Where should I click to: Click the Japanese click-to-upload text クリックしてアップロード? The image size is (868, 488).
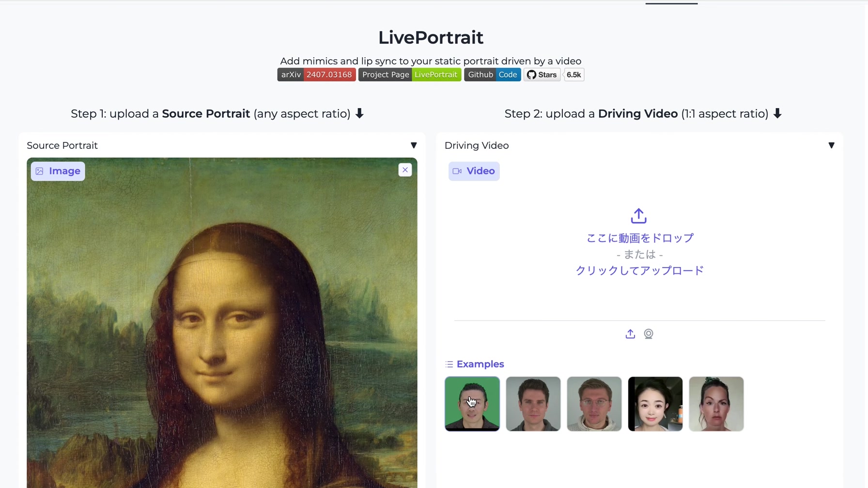[639, 270]
